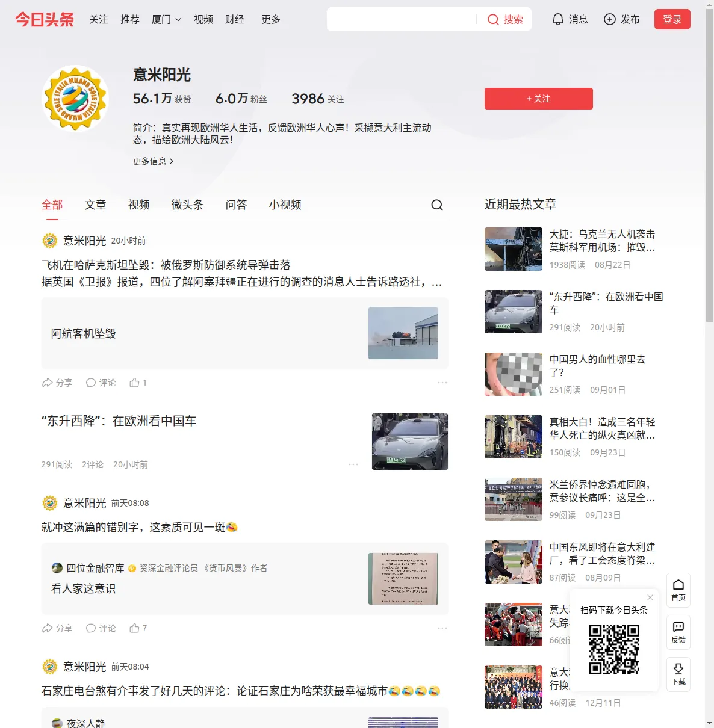The width and height of the screenshot is (714, 728).
Task: Open 推荐 in top navigation
Action: (x=130, y=19)
